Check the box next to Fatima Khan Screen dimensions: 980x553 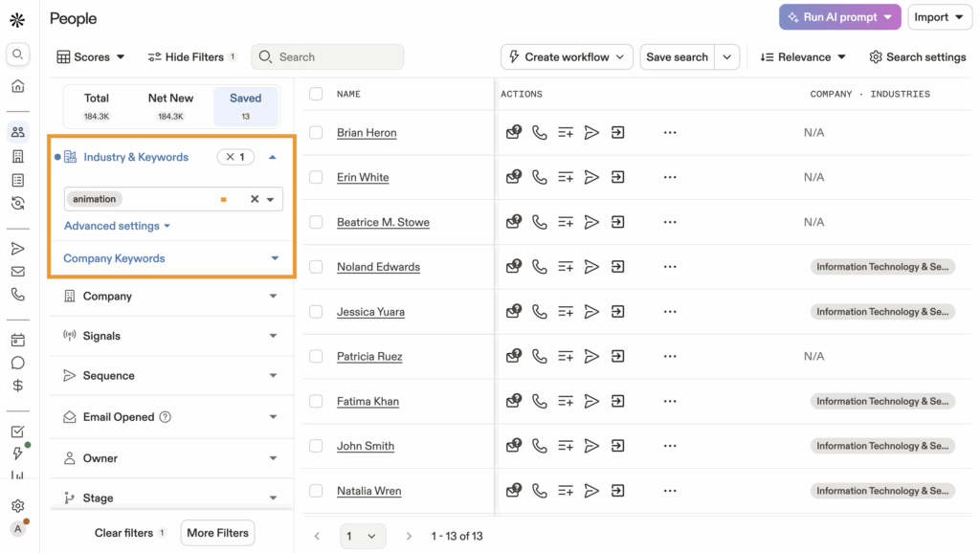(316, 402)
